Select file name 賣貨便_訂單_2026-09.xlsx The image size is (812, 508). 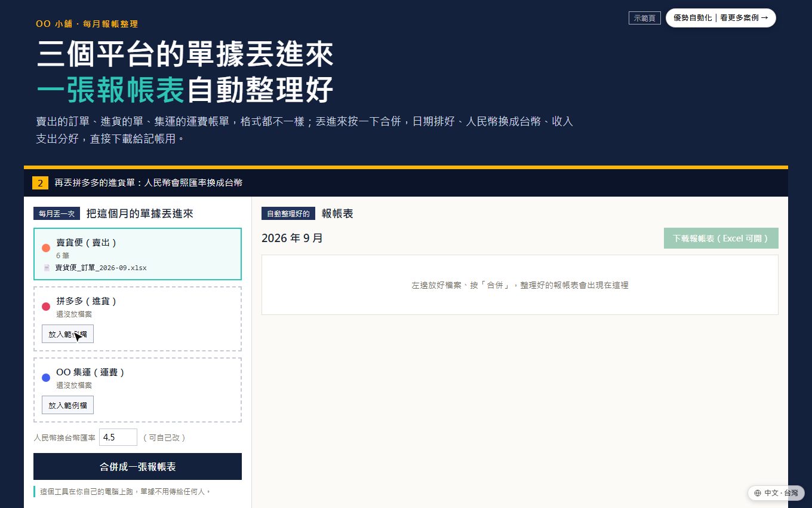point(101,268)
